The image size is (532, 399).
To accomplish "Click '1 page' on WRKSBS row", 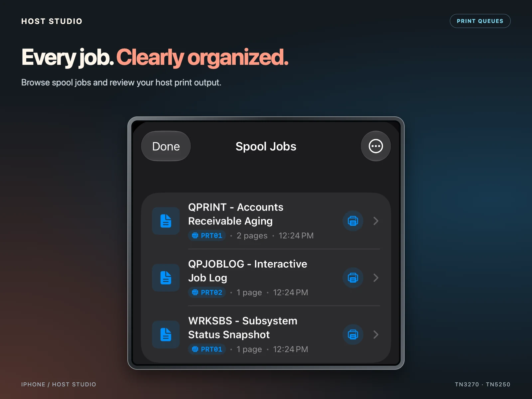I will tap(249, 349).
